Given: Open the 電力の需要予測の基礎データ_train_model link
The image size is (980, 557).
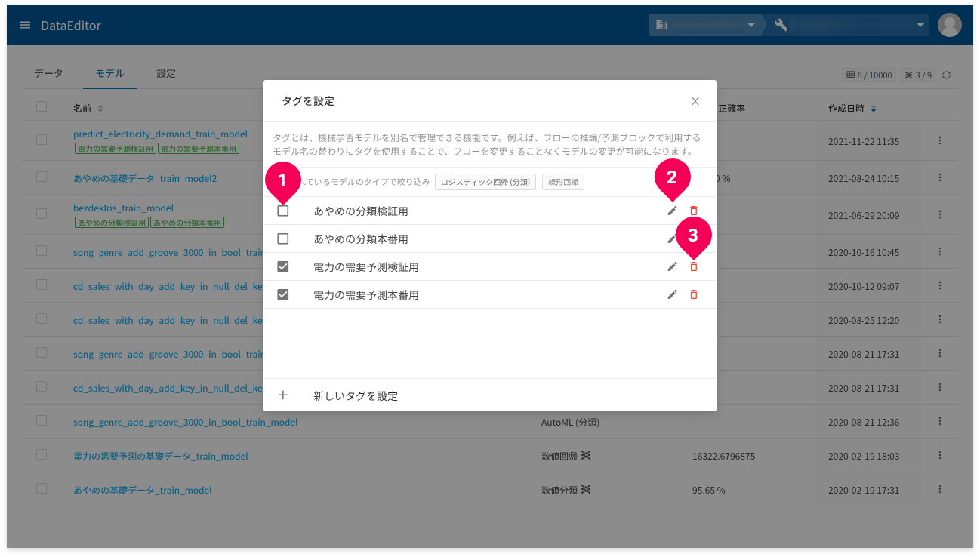Looking at the screenshot, I should [x=161, y=456].
